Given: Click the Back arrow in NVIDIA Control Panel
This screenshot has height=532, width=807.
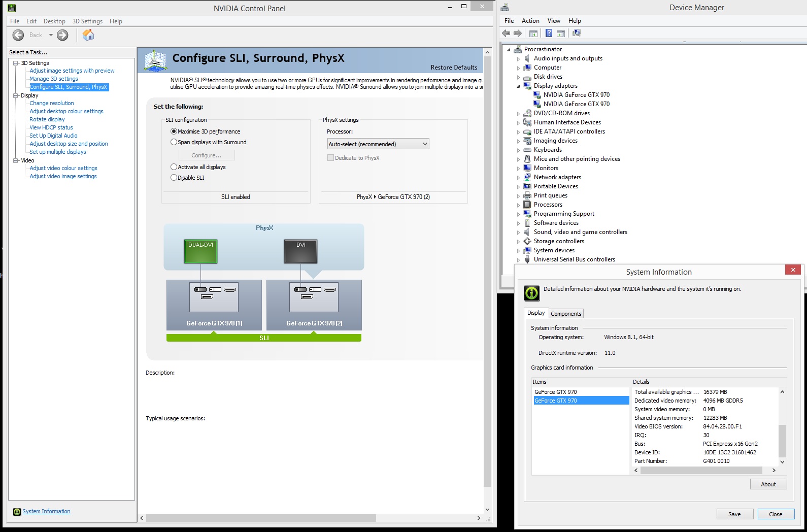Looking at the screenshot, I should pyautogui.click(x=18, y=35).
